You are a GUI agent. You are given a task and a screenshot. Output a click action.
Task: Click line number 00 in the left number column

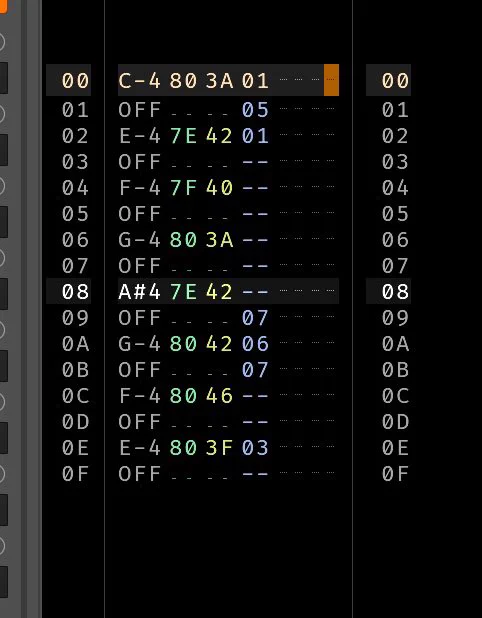point(75,81)
